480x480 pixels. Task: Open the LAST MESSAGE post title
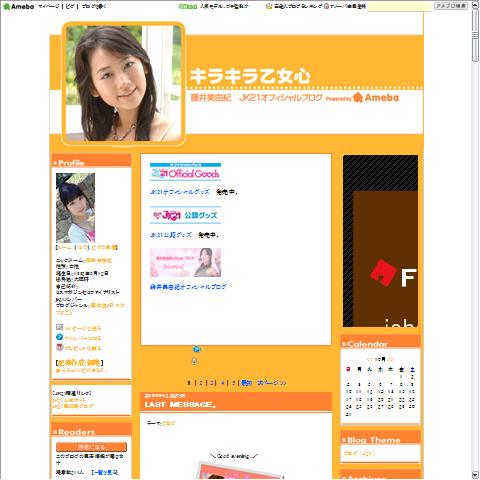(180, 405)
